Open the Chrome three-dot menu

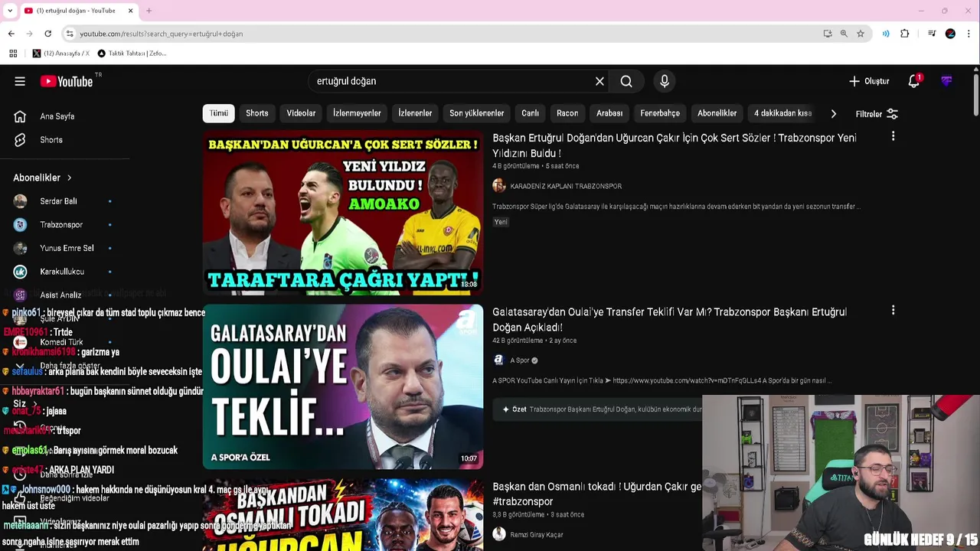pos(969,34)
